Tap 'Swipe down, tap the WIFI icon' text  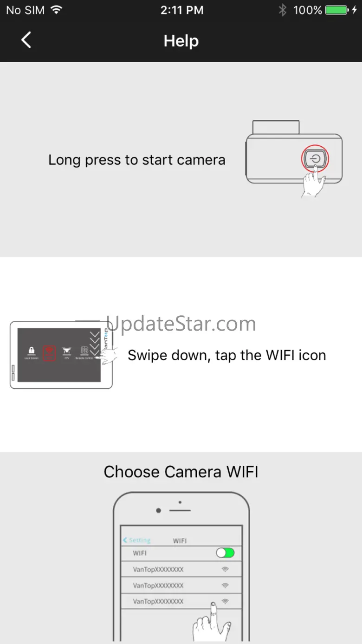point(227,355)
